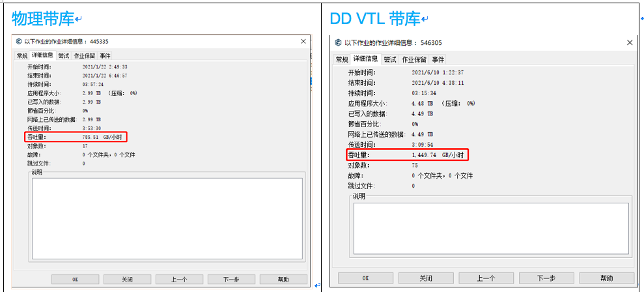This screenshot has height=292, width=644.
Task: Click 说明 text box in job 445335 window
Action: (167, 218)
